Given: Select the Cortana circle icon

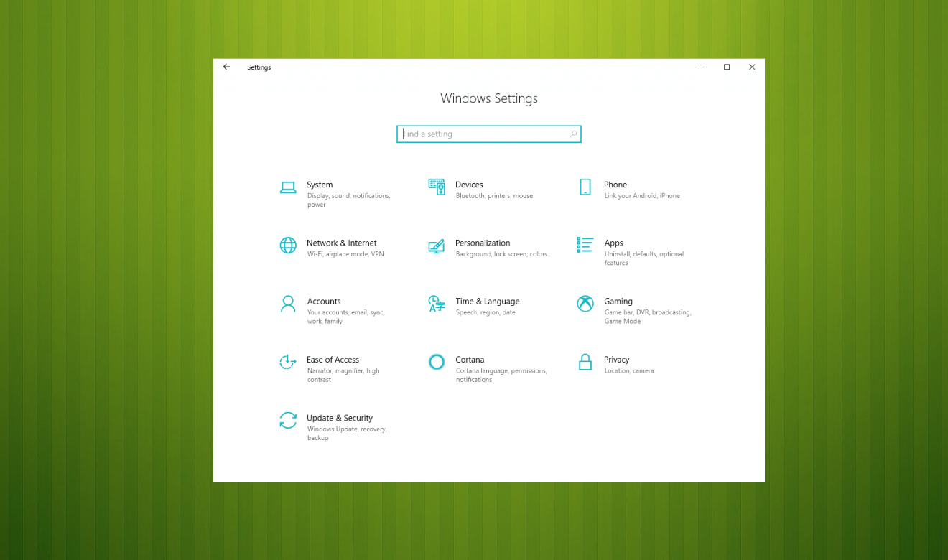Looking at the screenshot, I should (437, 362).
